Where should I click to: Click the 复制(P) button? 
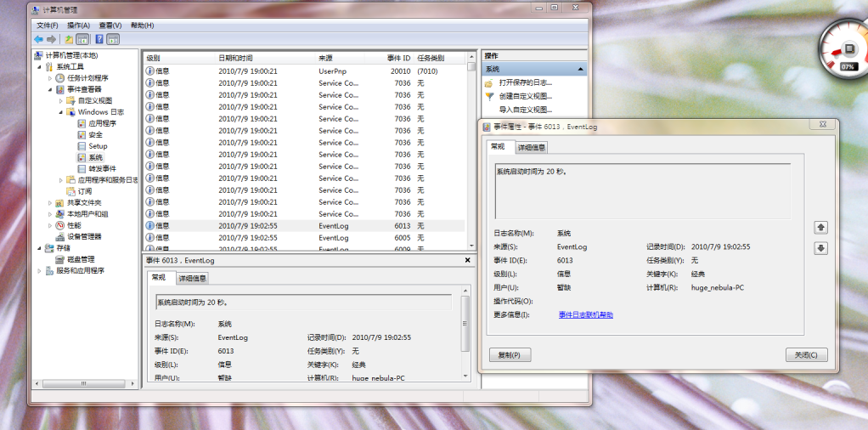pyautogui.click(x=510, y=354)
